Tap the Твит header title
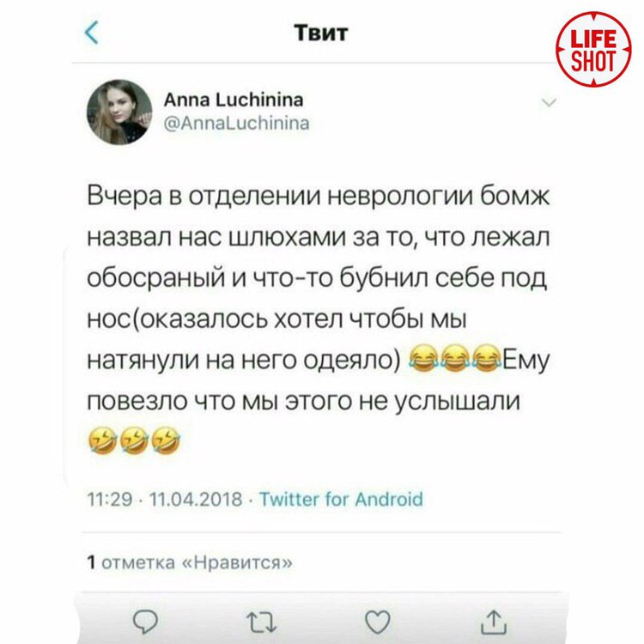 [x=321, y=33]
